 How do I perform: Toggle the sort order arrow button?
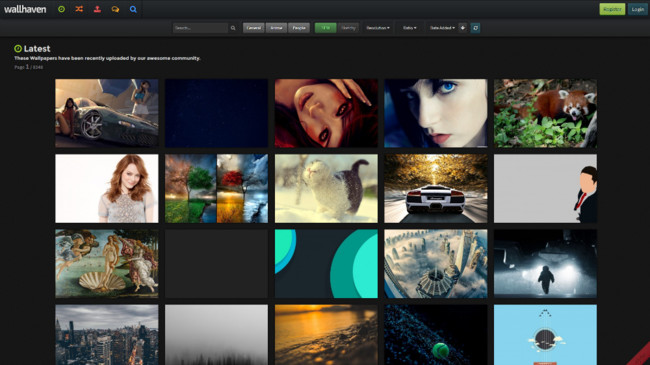click(x=463, y=28)
